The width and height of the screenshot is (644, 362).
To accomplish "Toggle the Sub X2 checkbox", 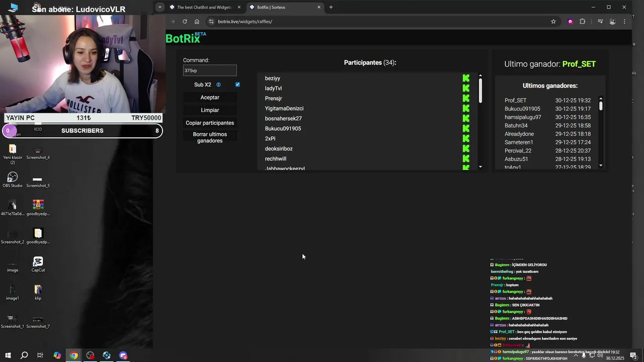I will coord(237,84).
